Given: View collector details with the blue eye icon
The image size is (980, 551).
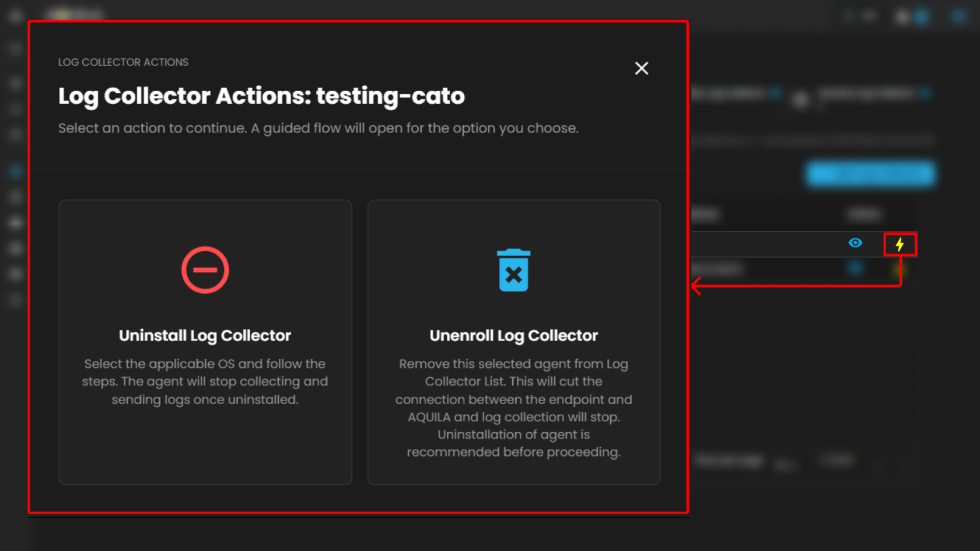Looking at the screenshot, I should [x=855, y=243].
